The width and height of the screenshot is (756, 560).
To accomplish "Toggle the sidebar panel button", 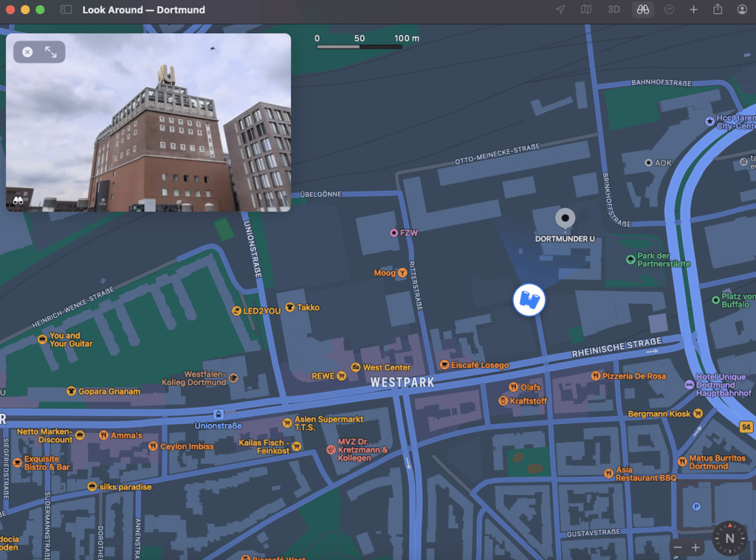I will (x=66, y=10).
